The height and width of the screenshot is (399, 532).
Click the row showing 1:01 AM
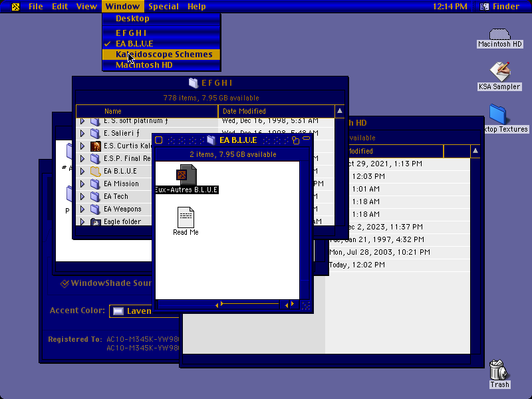click(409, 189)
